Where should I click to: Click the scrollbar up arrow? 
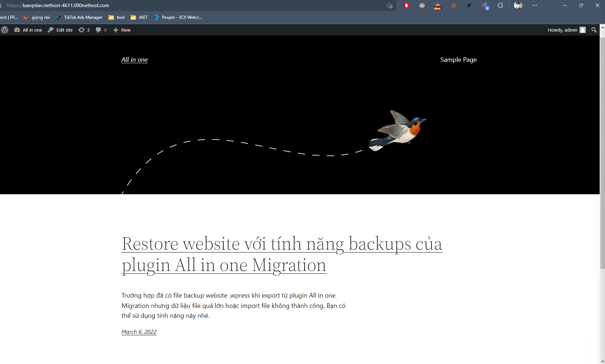[602, 27]
